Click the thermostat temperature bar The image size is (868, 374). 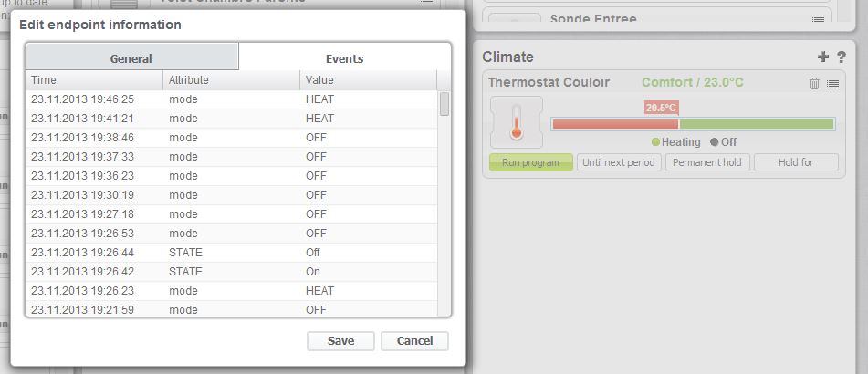pyautogui.click(x=693, y=124)
